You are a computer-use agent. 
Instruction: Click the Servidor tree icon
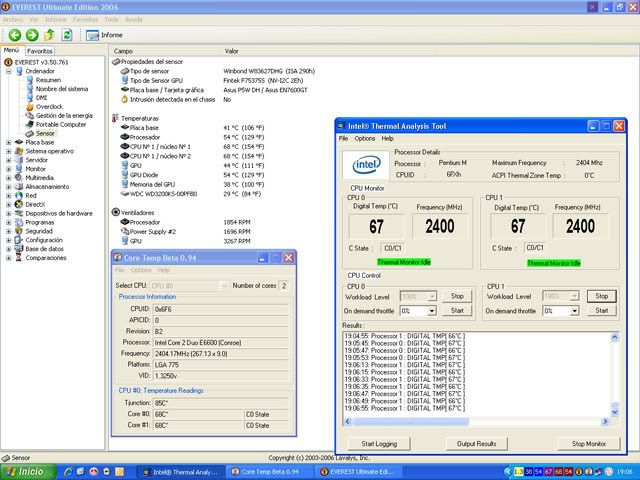pos(19,160)
